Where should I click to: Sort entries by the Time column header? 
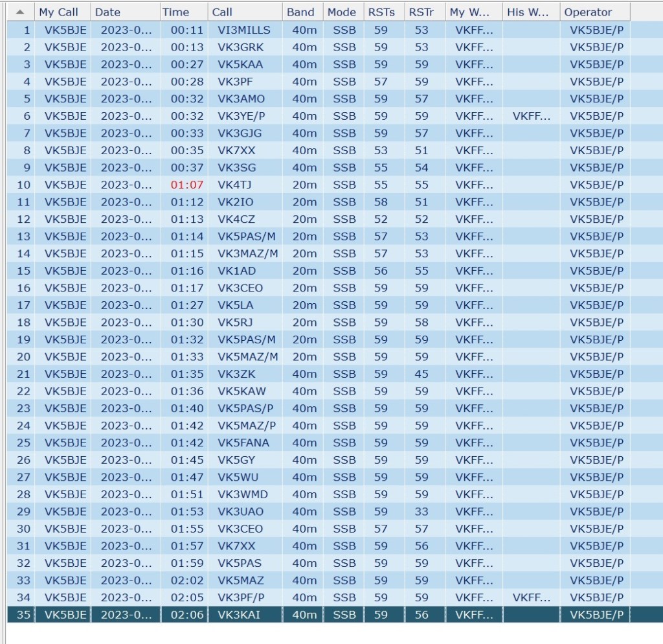pyautogui.click(x=175, y=12)
